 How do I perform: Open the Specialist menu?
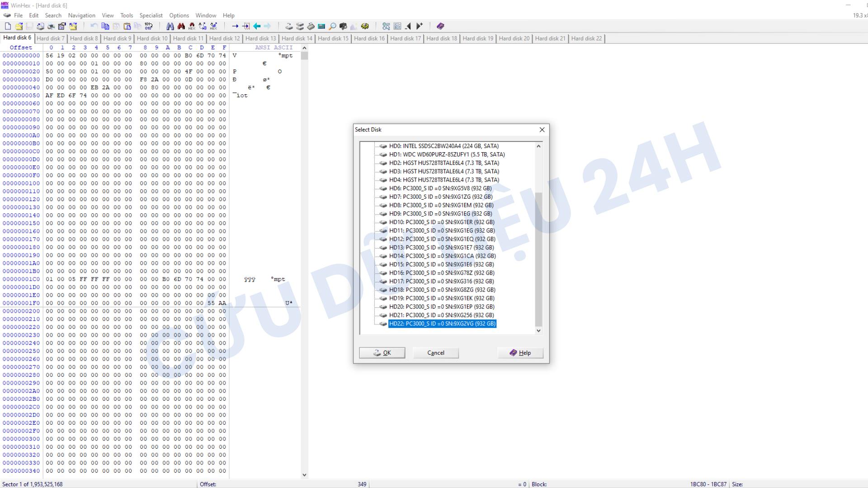[x=151, y=15]
